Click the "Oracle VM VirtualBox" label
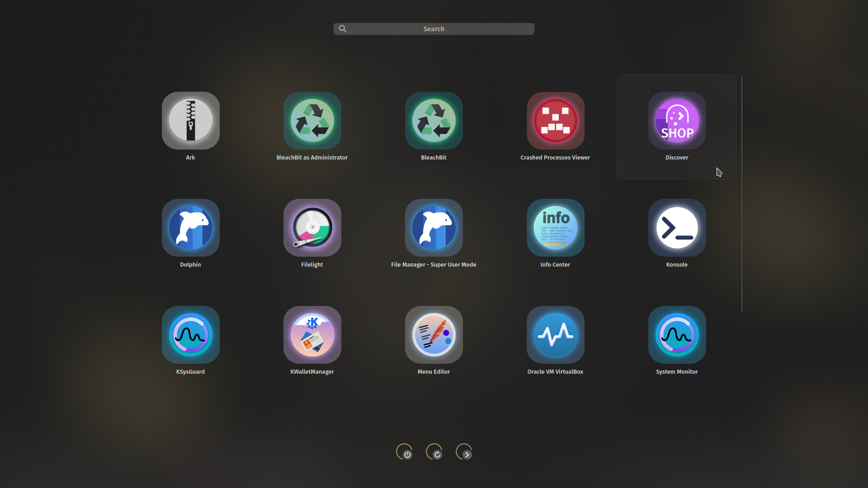The image size is (868, 488). click(555, 372)
